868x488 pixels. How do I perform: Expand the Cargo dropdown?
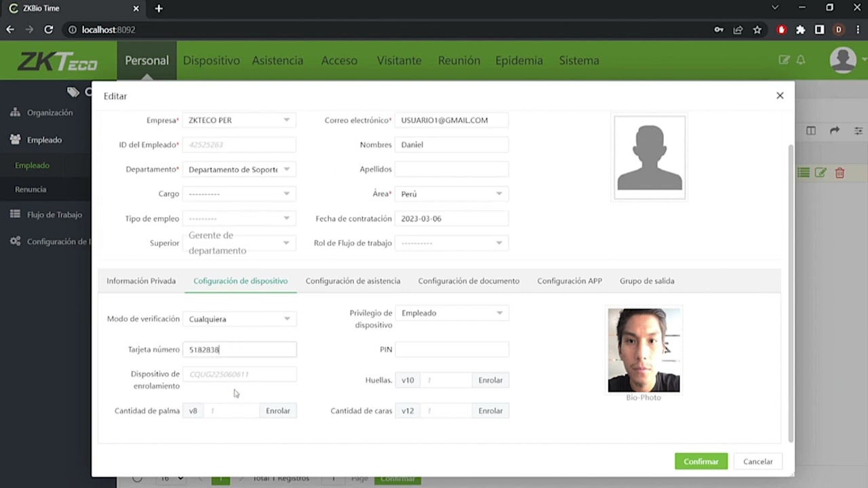point(239,194)
